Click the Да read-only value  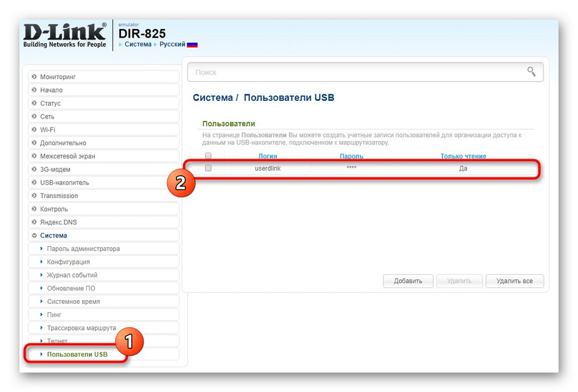(464, 168)
